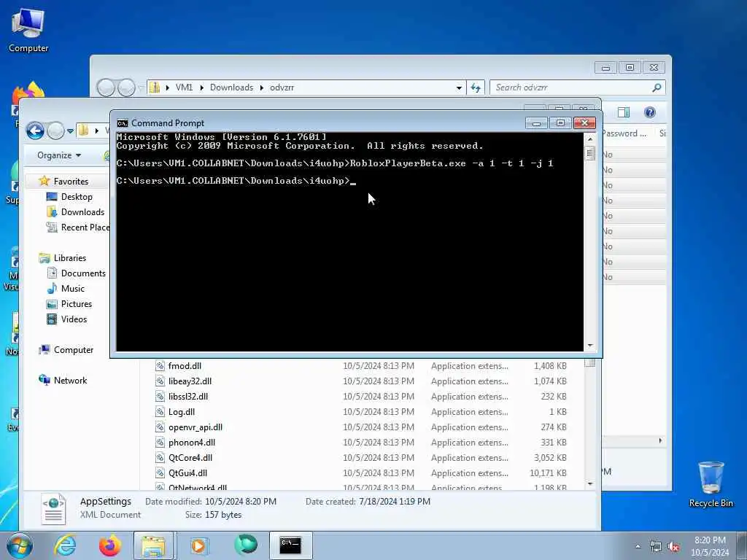Click scroll down arrow of file list
Image resolution: width=747 pixels, height=560 pixels.
pyautogui.click(x=590, y=483)
